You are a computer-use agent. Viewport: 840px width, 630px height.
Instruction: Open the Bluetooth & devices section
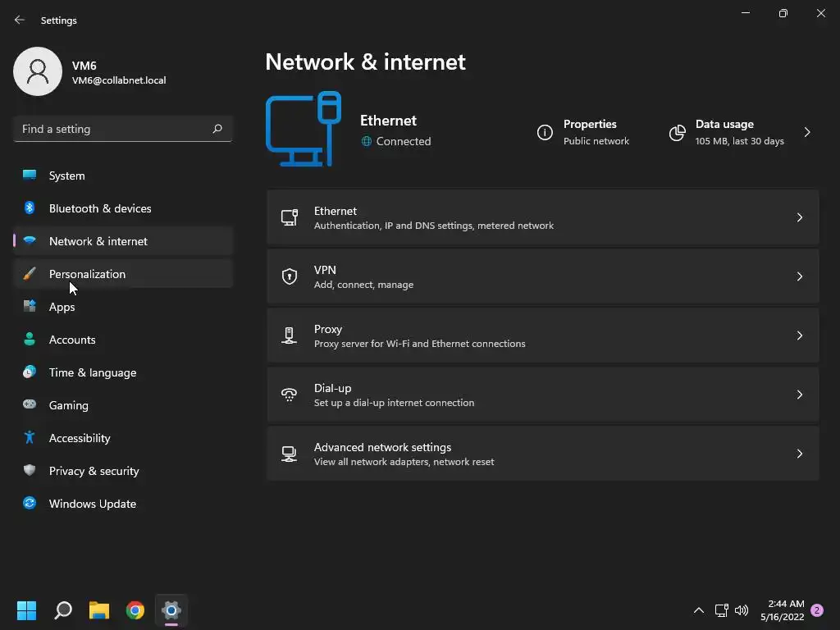(99, 208)
